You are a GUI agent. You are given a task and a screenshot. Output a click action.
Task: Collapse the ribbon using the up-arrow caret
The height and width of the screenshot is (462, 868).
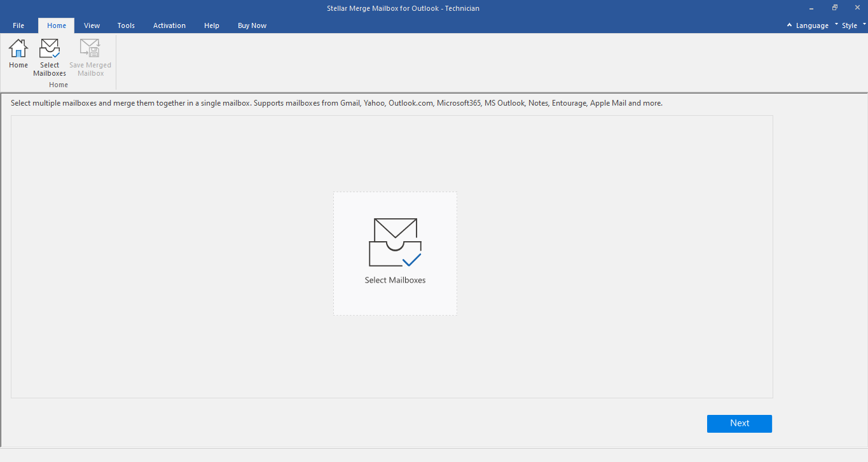pos(789,25)
